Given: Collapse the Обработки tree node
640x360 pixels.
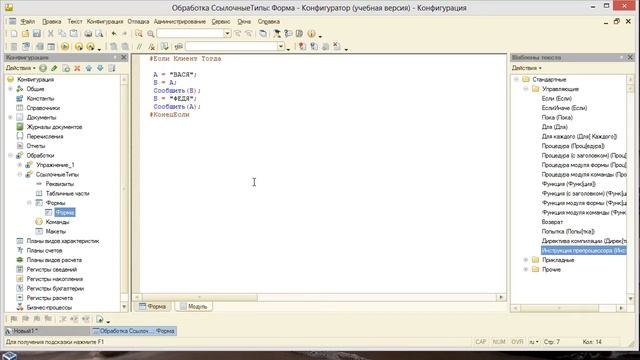Looking at the screenshot, I should tap(10, 156).
